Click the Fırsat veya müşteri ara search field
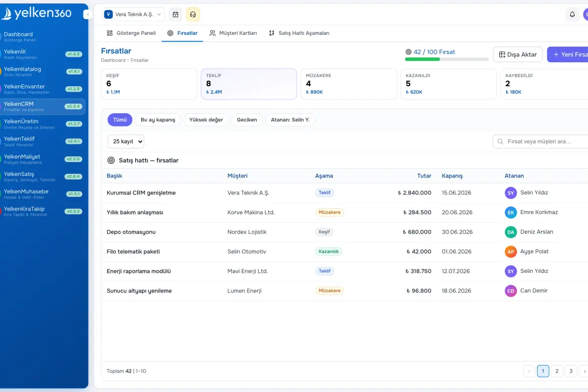 540,141
